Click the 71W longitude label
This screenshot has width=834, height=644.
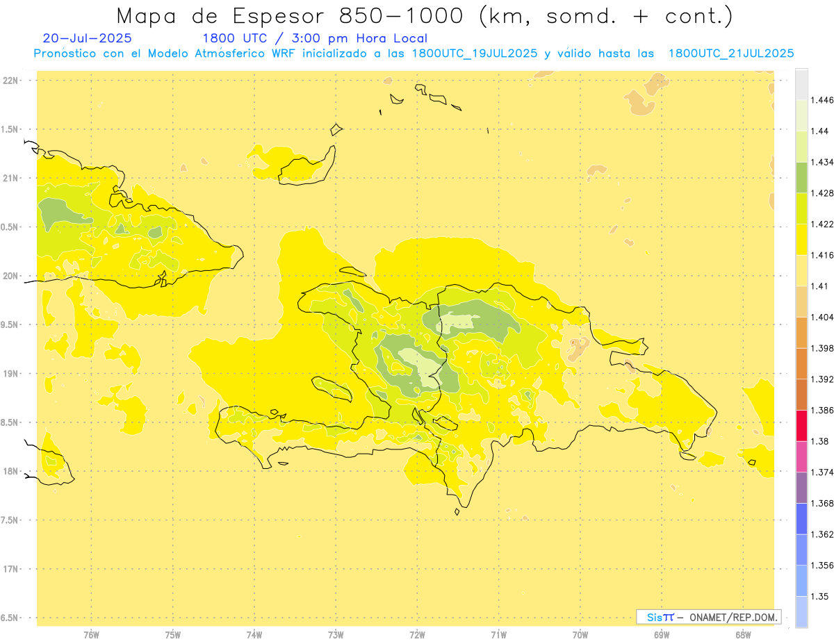pos(498,635)
